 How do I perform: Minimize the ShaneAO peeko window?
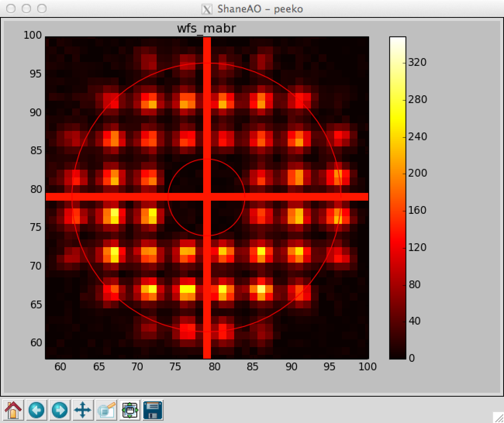click(x=26, y=9)
